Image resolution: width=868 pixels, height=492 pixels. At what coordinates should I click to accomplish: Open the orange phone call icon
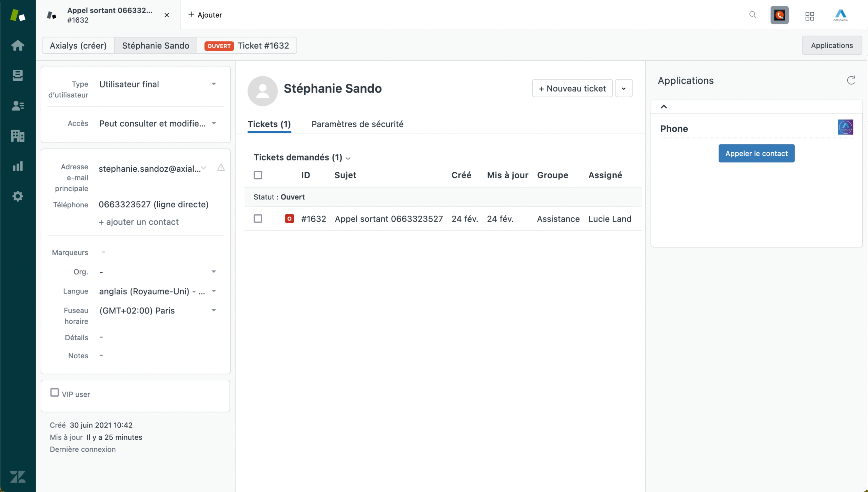click(x=780, y=15)
